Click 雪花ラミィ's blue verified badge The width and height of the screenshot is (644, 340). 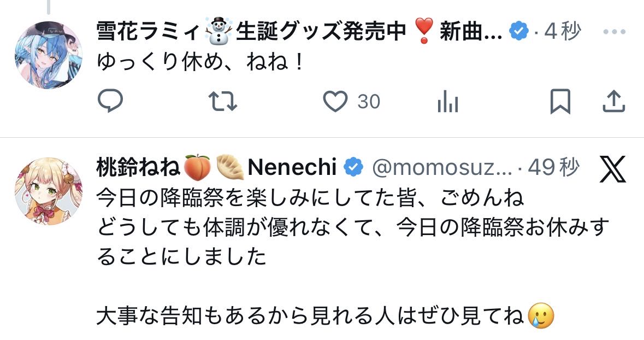[x=518, y=32]
